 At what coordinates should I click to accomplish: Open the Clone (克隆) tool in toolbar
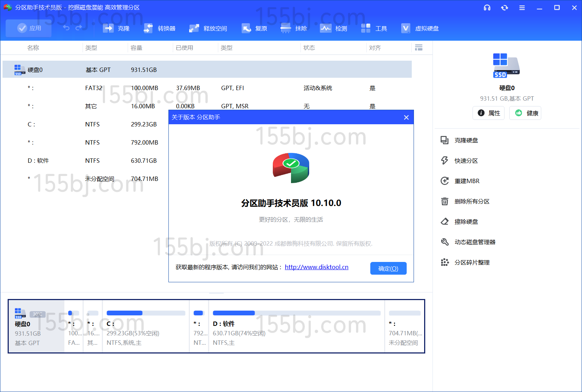(x=116, y=28)
